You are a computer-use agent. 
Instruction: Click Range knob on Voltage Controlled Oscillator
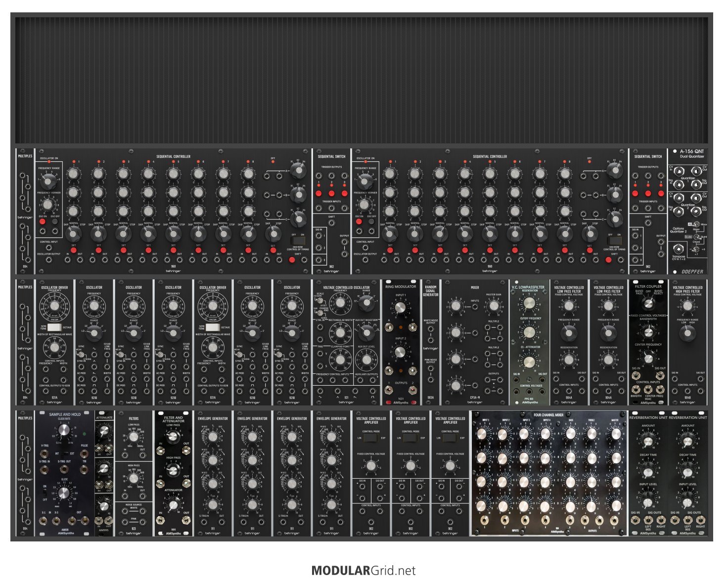[x=366, y=303]
